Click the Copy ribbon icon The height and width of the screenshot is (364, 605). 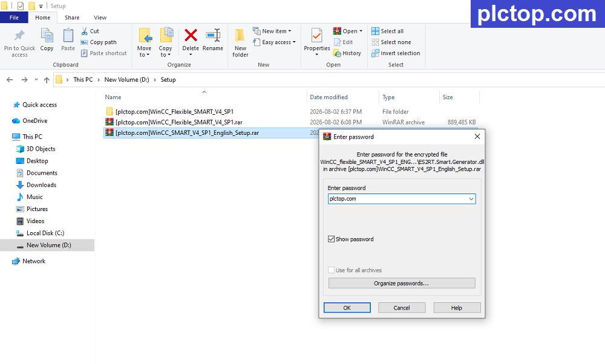click(x=47, y=36)
